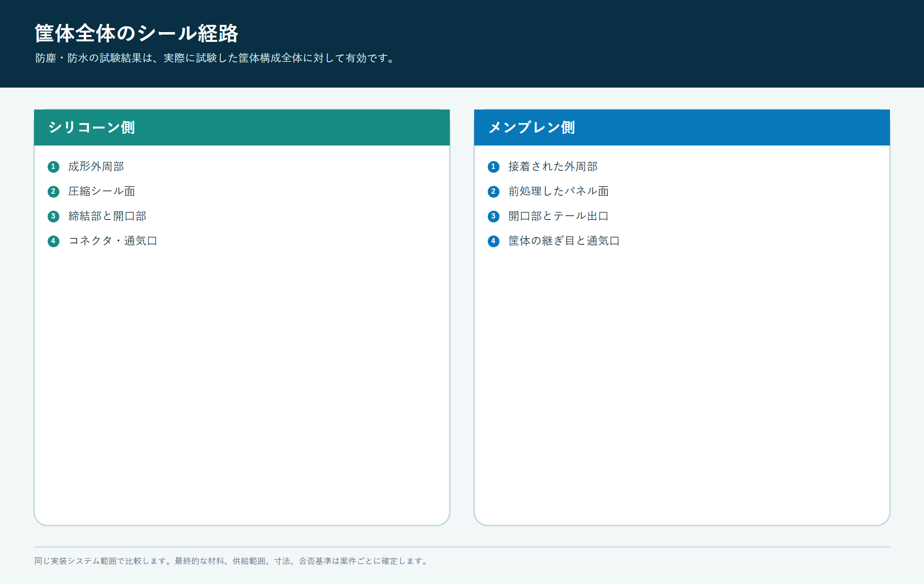This screenshot has height=584, width=924.
Task: Click the number 4 badge beside 筐体の継ぎ目と通気口
Action: point(494,241)
